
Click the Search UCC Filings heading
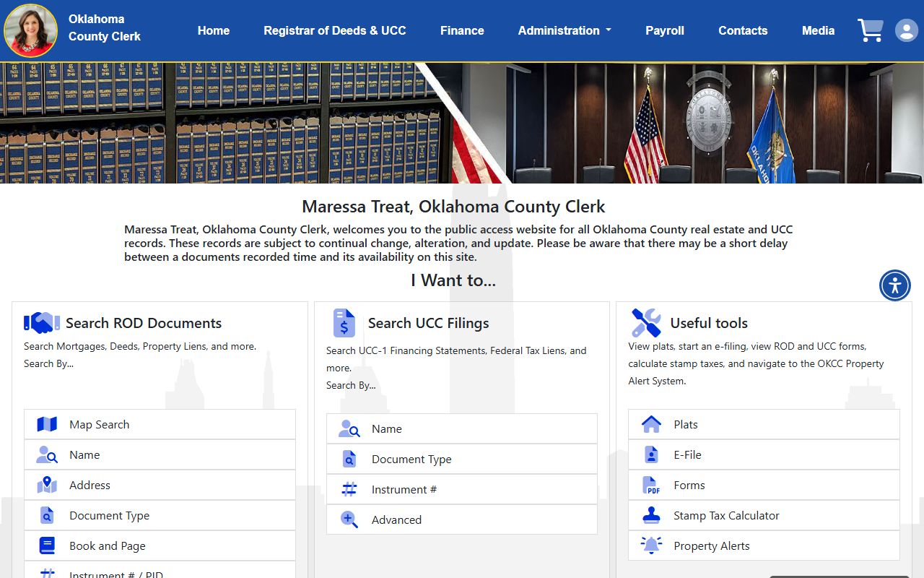tap(428, 323)
